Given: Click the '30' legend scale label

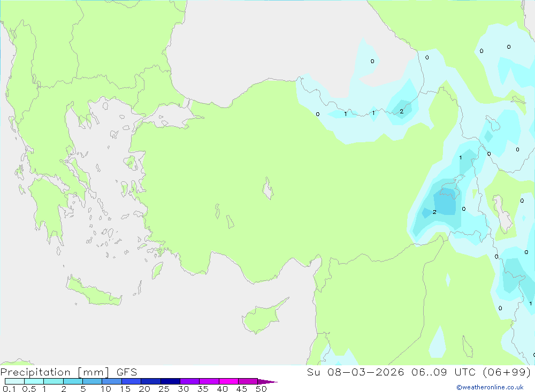Looking at the screenshot, I should tap(183, 389).
